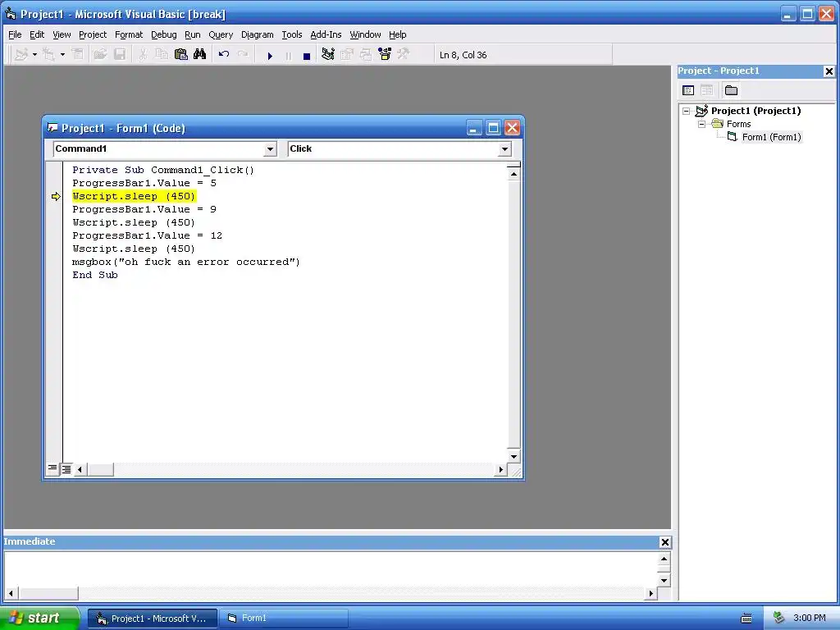Collapse the Project1 (Project1) tree node
The image size is (840, 630).
tap(687, 111)
